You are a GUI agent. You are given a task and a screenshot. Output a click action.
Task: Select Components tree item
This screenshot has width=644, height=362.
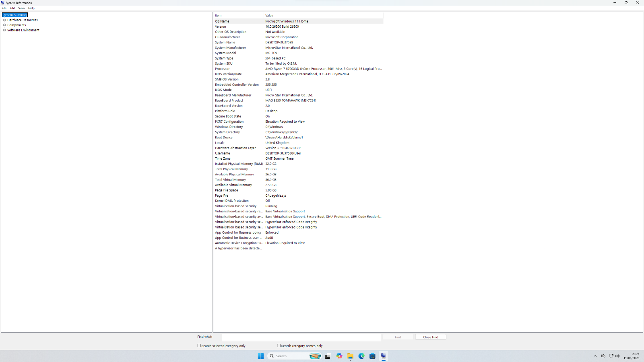(17, 25)
